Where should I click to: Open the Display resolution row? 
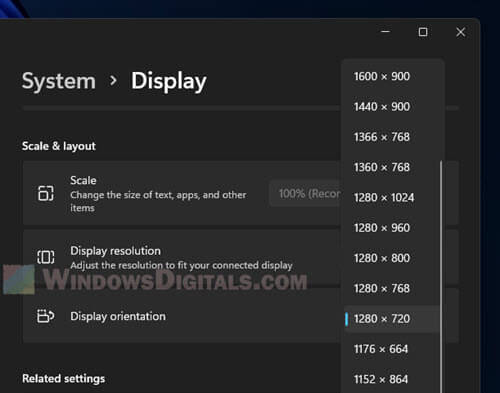click(182, 257)
